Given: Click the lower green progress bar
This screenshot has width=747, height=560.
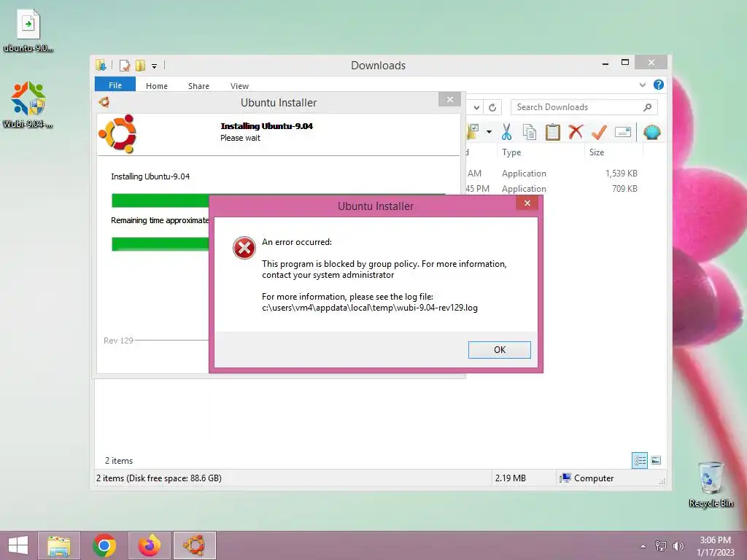Looking at the screenshot, I should coord(160,244).
